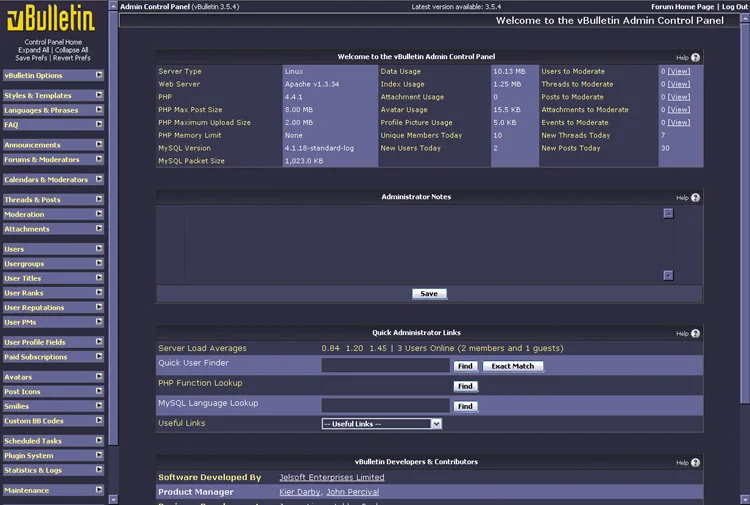Image resolution: width=750 pixels, height=505 pixels.
Task: Click the Help icon in Welcome panel header
Action: tap(695, 58)
